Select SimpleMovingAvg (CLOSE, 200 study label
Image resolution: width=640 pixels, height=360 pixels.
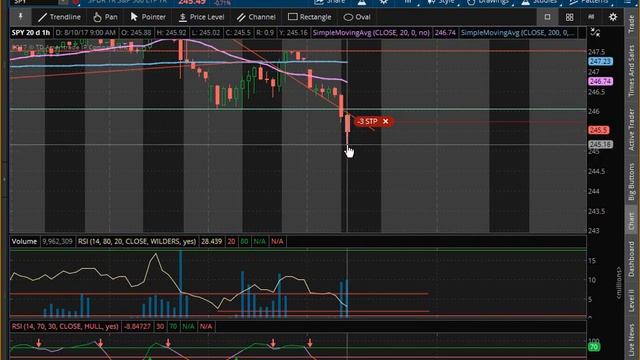pyautogui.click(x=518, y=32)
